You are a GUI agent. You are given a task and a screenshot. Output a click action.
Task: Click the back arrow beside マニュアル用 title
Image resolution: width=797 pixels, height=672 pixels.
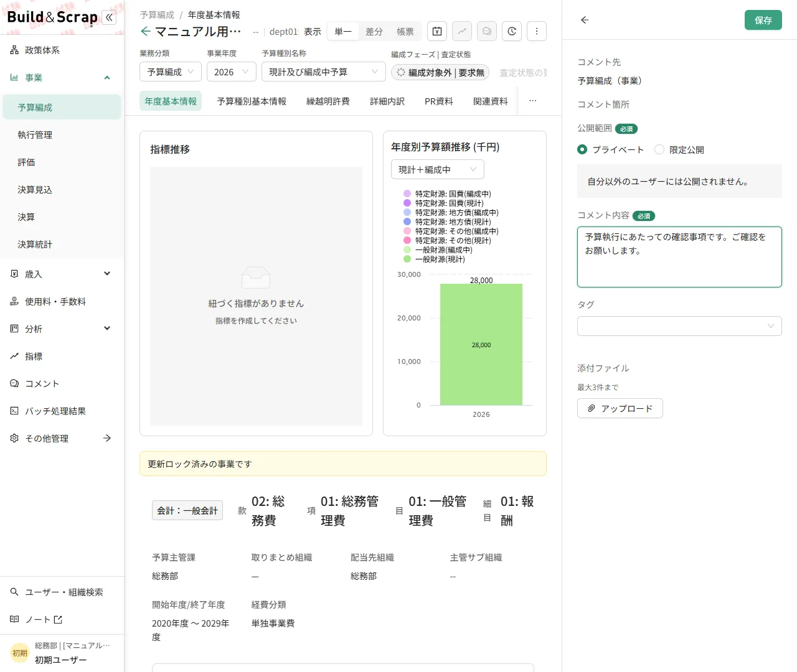point(145,31)
